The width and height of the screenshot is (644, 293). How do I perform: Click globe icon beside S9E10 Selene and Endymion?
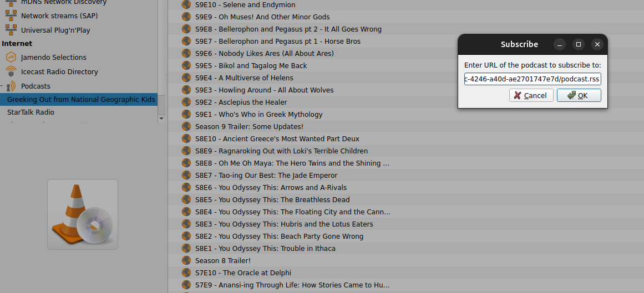(187, 5)
